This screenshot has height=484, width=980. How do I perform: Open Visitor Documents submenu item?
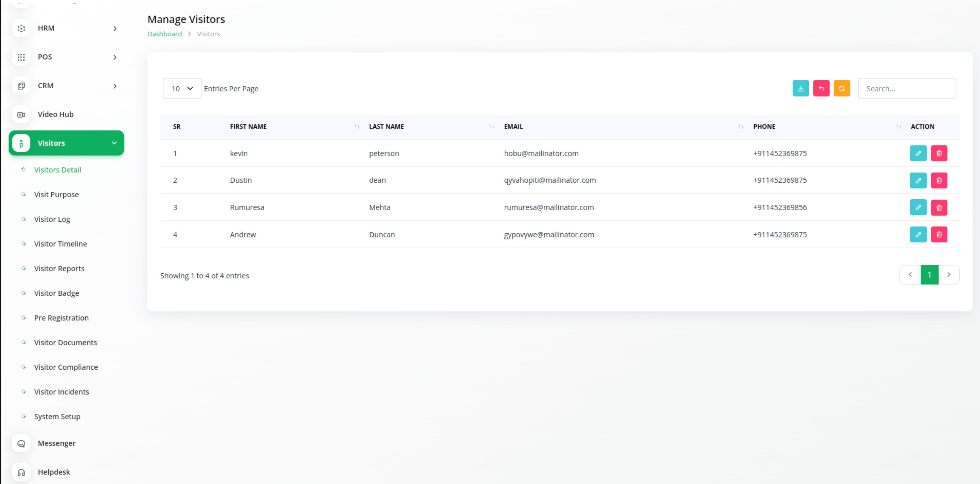tap(65, 343)
